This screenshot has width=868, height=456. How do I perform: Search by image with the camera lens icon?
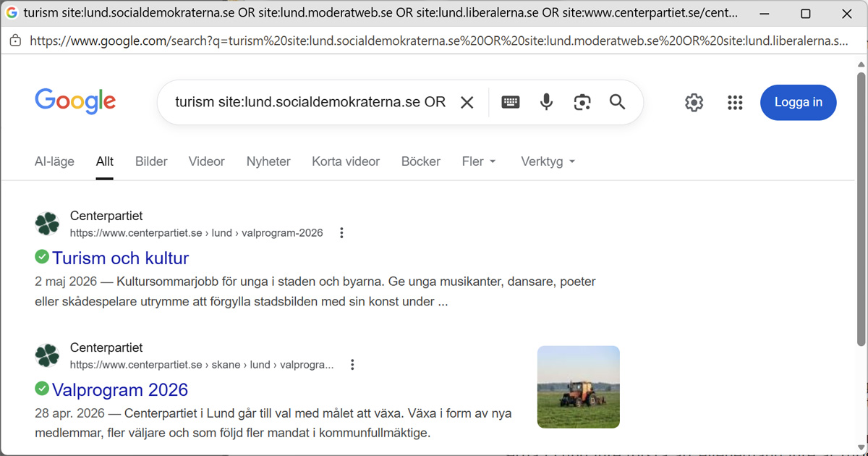tap(582, 103)
